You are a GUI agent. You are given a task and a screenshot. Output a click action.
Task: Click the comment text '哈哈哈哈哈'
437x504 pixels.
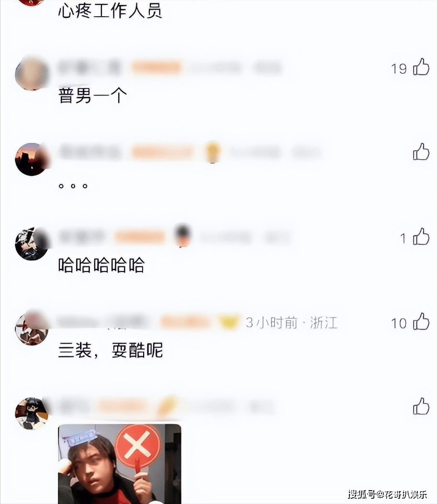(101, 265)
